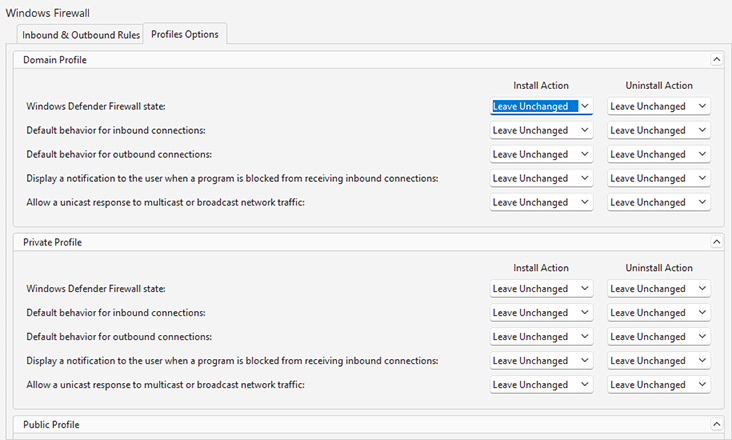Open Domain outbound connections Uninstall Action dropdown

658,154
